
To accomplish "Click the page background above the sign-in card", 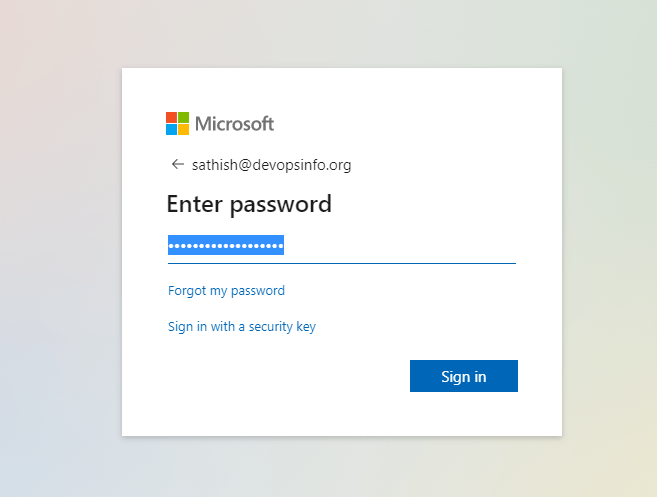I will coord(340,32).
